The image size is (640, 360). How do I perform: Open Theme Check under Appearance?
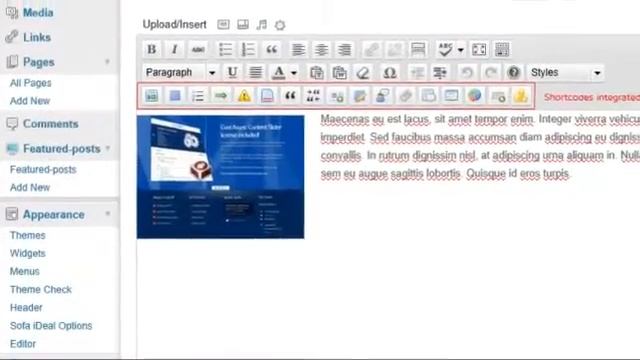41,289
